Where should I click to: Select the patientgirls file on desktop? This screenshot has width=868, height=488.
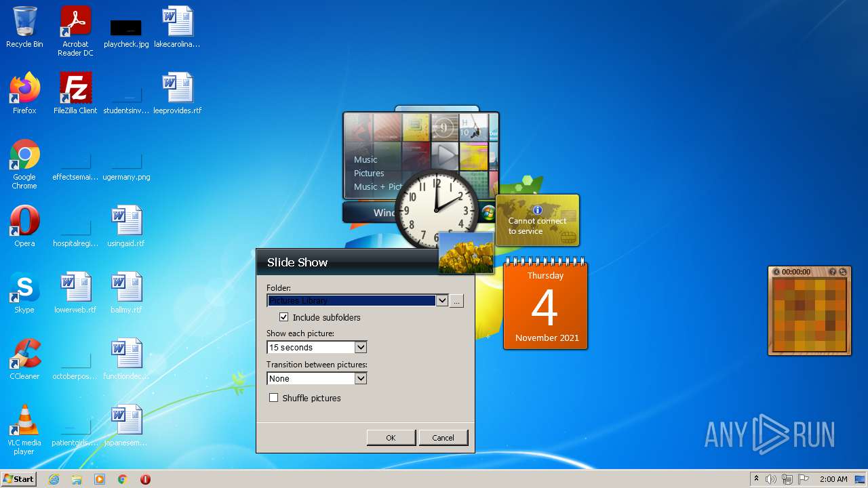75,433
